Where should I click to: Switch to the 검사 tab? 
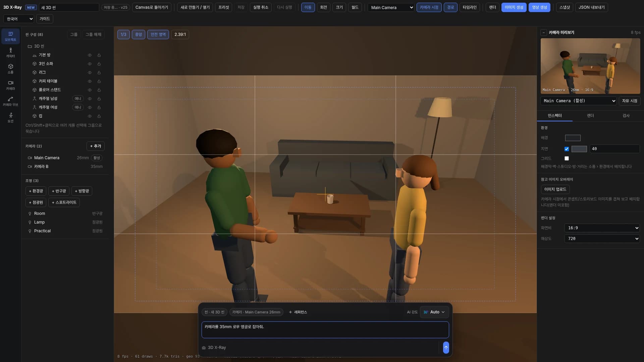(x=626, y=116)
